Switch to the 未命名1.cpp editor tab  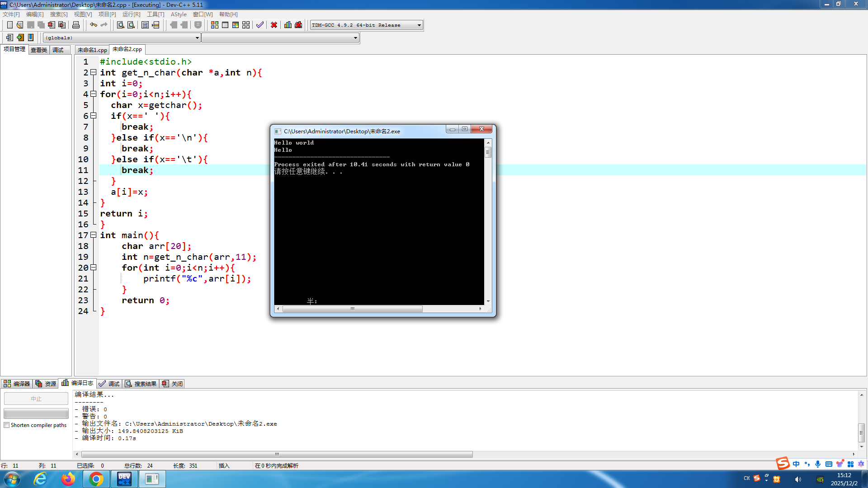(92, 50)
